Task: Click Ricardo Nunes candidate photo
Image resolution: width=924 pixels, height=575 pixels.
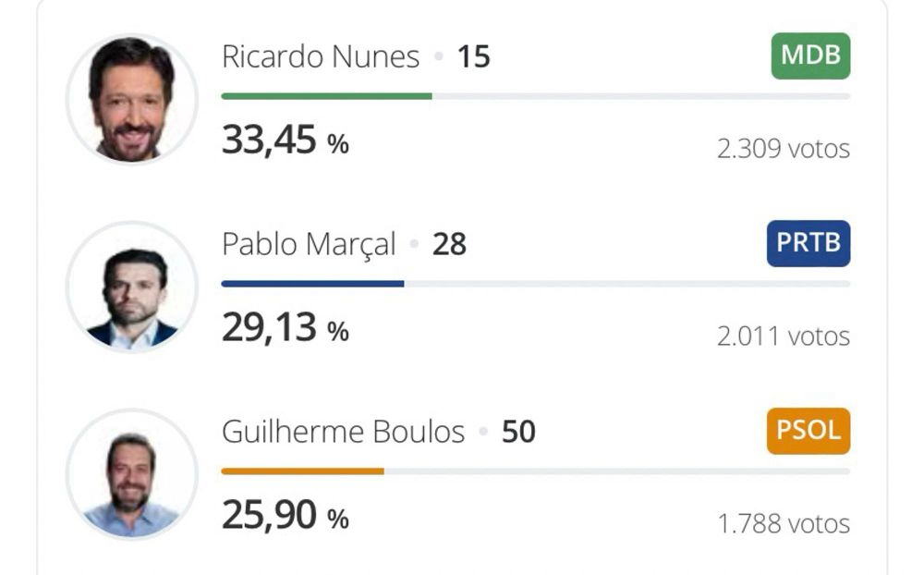Action: (132, 99)
